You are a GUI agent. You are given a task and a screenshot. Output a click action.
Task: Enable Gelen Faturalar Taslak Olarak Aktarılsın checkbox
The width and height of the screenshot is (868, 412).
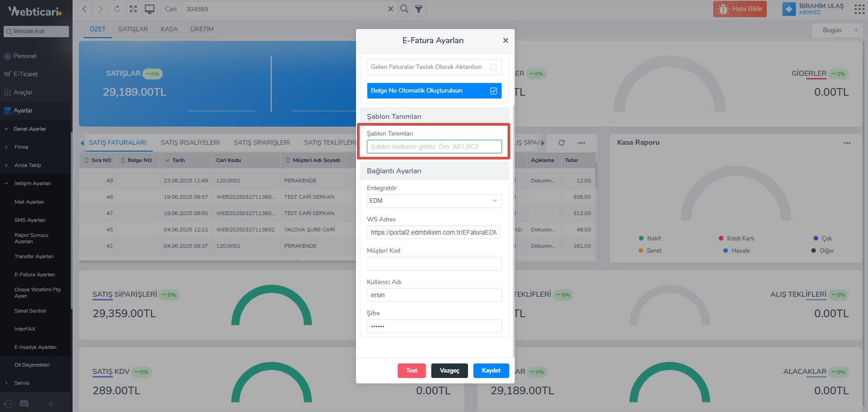tap(493, 67)
